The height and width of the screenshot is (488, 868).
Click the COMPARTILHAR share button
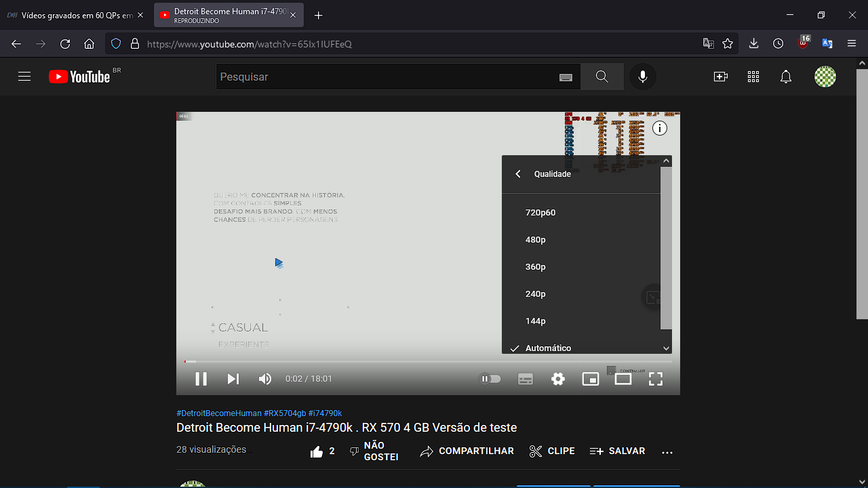click(x=467, y=451)
